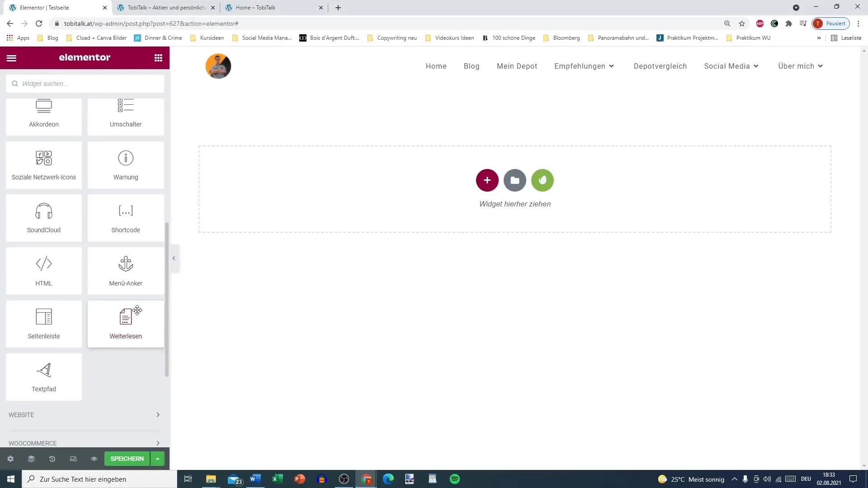Open Mein Depot menu item
Viewport: 868px width, 488px height.
click(x=517, y=66)
